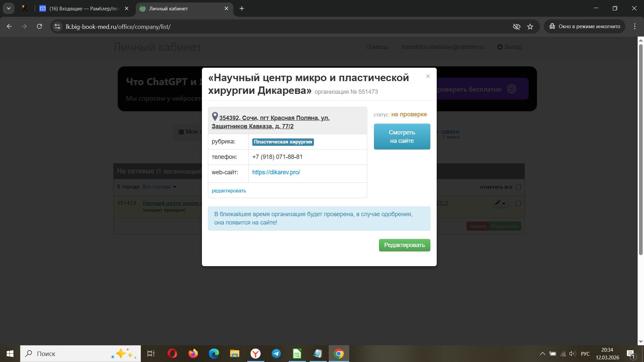644x362 pixels.
Task: Click the tracking protection eye icon
Action: pyautogui.click(x=517, y=26)
